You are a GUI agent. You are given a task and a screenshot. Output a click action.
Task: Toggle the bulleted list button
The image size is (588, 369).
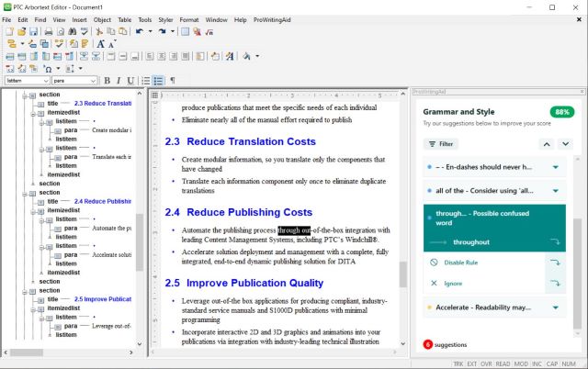coord(159,81)
